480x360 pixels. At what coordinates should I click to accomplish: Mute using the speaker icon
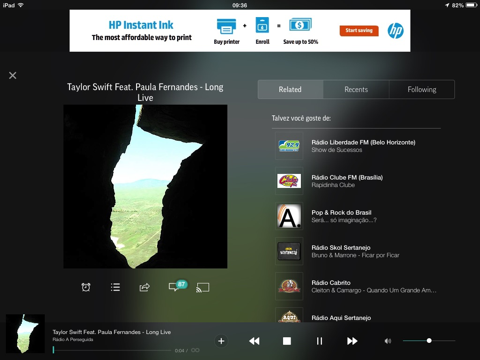click(x=388, y=341)
